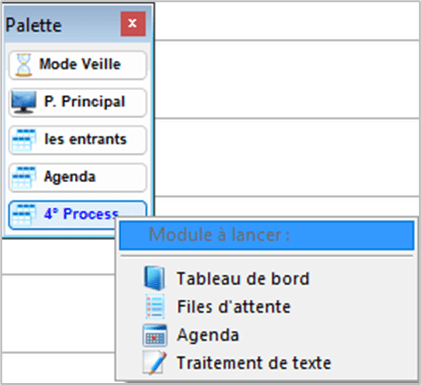Activate the Mode Veille button

77,65
